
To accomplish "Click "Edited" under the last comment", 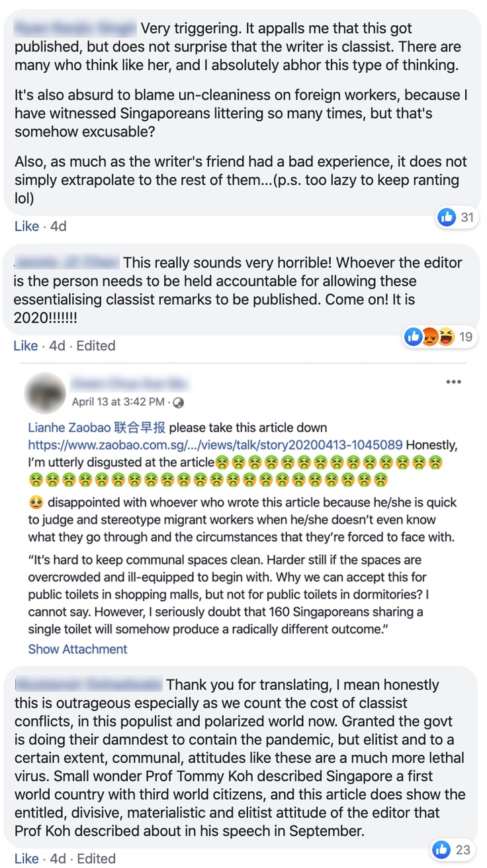I will 96,859.
